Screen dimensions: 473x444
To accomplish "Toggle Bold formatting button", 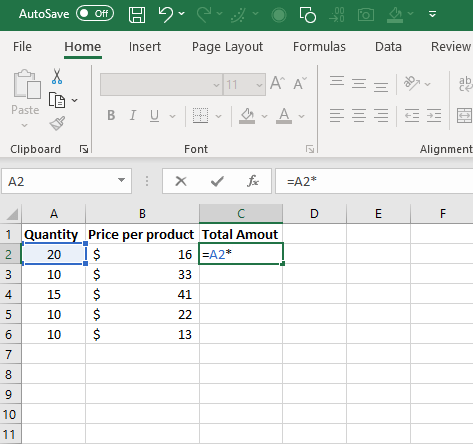I will [111, 116].
